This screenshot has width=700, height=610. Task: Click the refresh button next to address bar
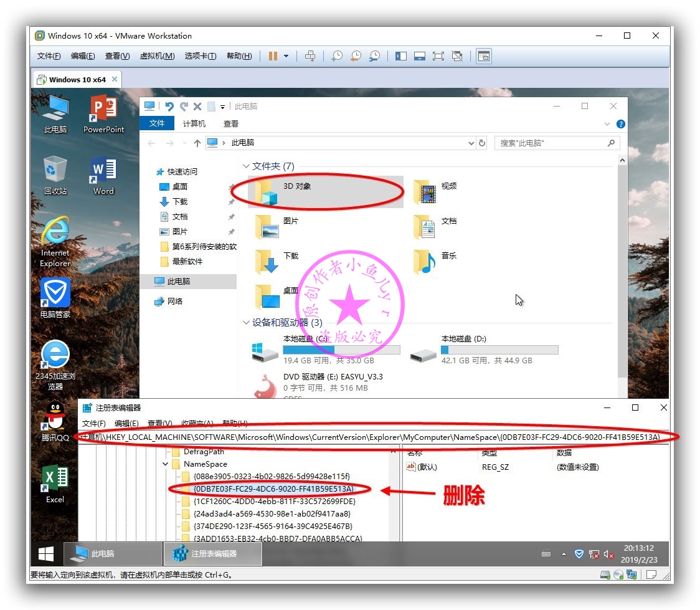click(481, 143)
